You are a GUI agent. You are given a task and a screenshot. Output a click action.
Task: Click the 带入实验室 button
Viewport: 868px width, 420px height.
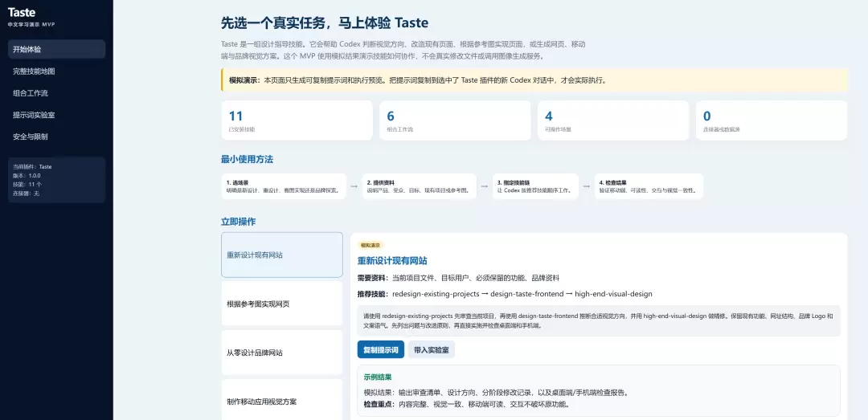[432, 349]
